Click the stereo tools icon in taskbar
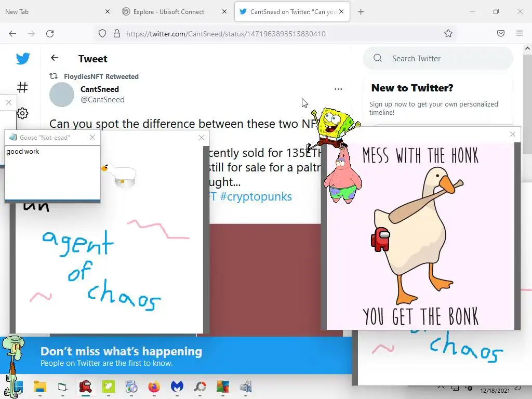532x399 pixels. 246,387
